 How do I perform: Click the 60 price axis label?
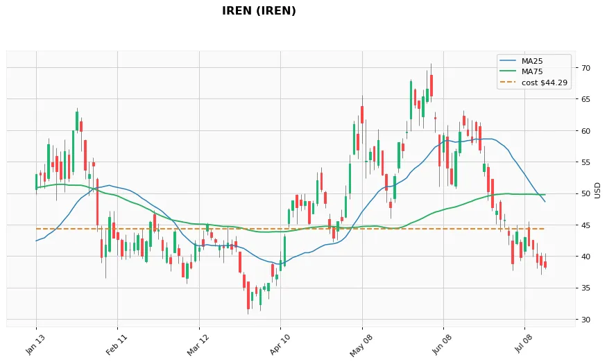click(x=585, y=131)
